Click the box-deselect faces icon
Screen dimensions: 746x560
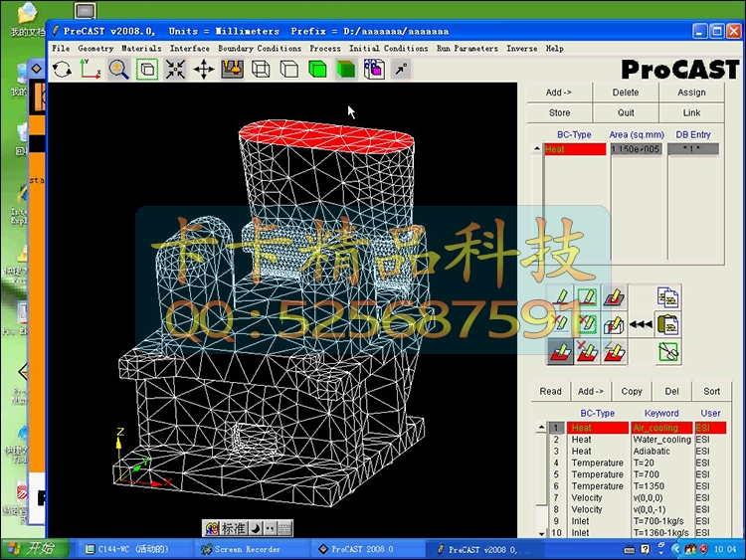pyautogui.click(x=587, y=324)
